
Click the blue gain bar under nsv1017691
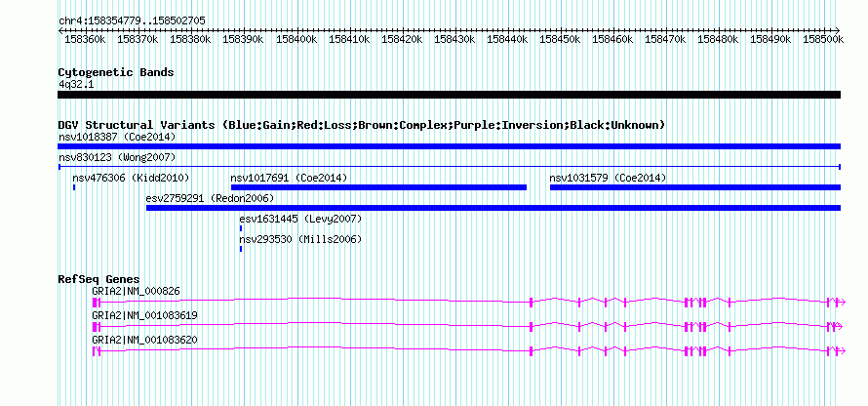click(378, 187)
